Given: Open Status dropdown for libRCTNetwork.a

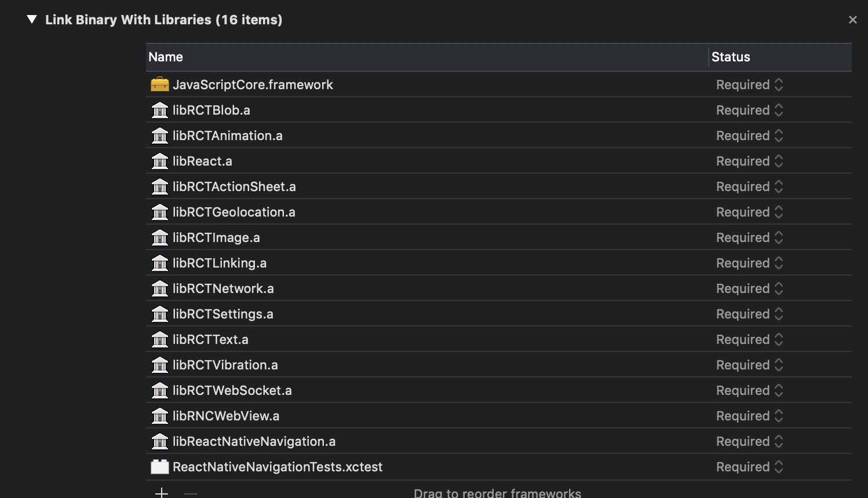Looking at the screenshot, I should (x=749, y=288).
